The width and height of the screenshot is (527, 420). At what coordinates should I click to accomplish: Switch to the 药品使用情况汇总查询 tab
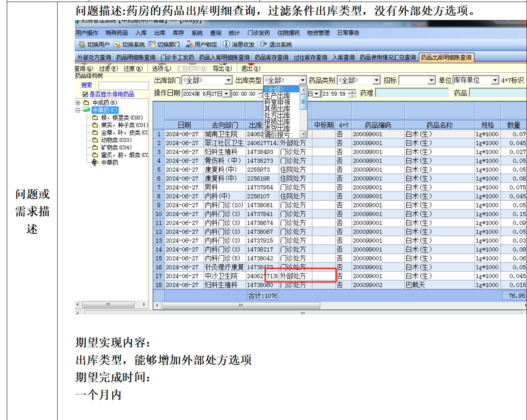coord(388,58)
